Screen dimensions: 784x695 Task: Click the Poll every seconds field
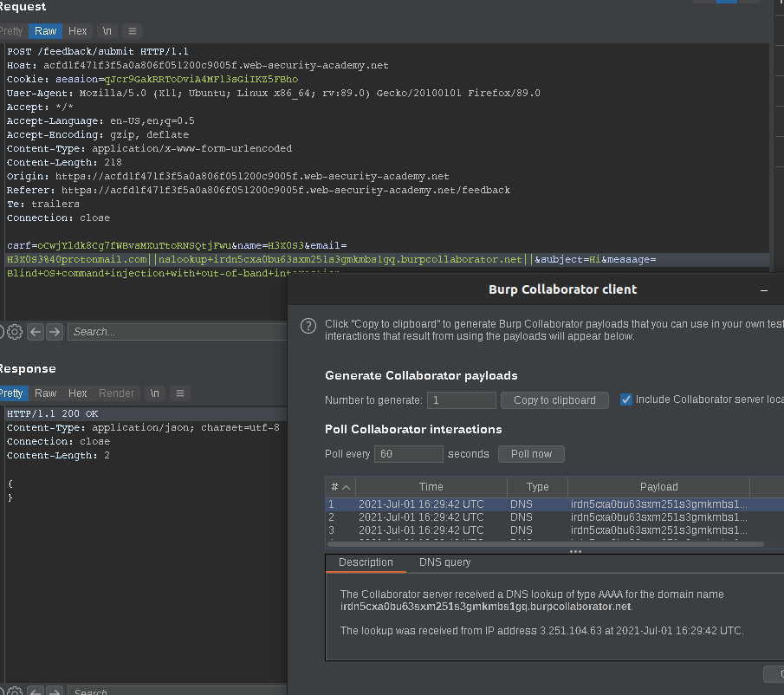coord(409,454)
